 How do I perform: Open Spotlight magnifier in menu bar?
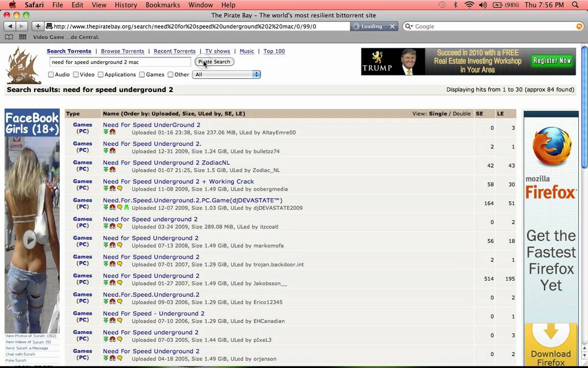coord(575,5)
